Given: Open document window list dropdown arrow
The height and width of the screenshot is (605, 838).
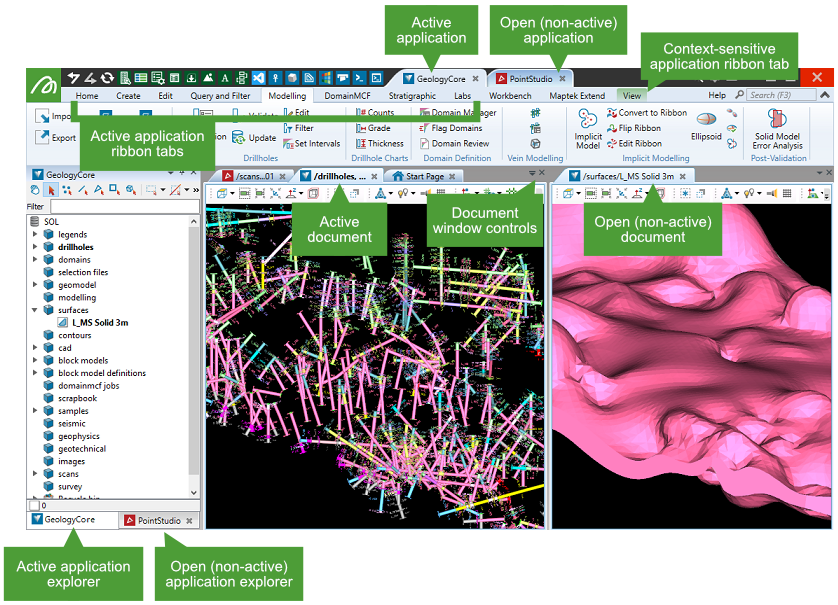Looking at the screenshot, I should click(x=532, y=174).
